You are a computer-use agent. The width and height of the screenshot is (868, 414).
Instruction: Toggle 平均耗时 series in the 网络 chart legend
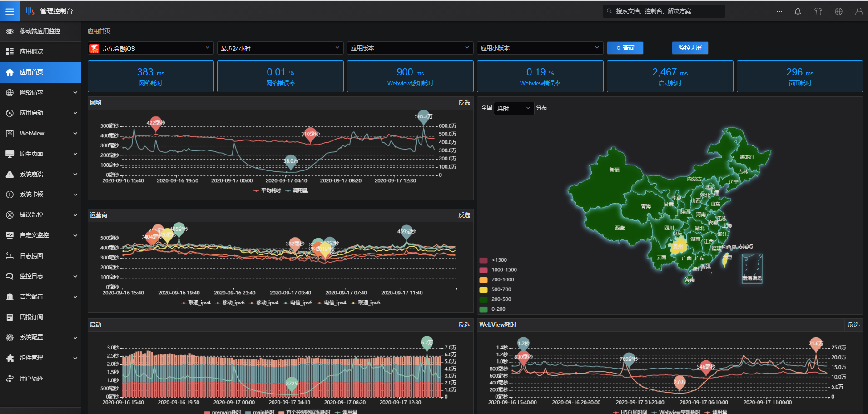click(267, 190)
